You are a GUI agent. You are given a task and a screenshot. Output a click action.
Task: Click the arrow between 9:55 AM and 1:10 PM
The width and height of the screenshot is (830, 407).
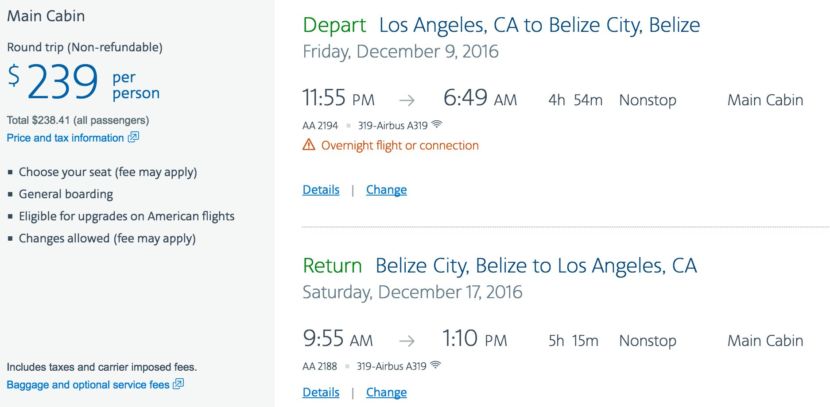(x=406, y=341)
